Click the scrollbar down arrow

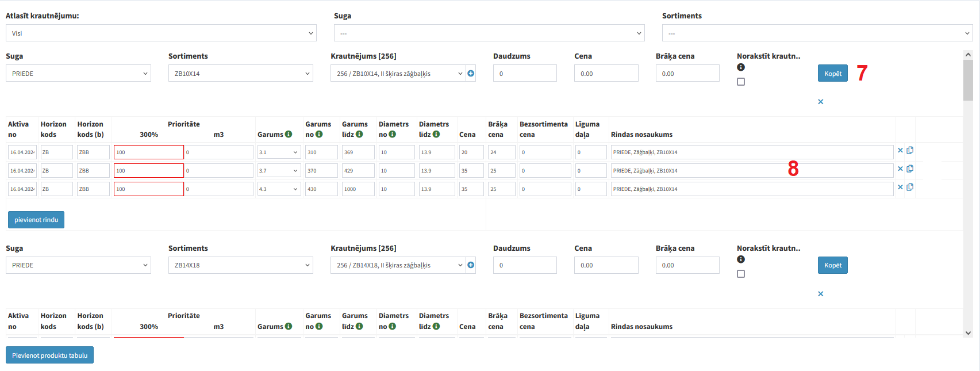tap(968, 332)
